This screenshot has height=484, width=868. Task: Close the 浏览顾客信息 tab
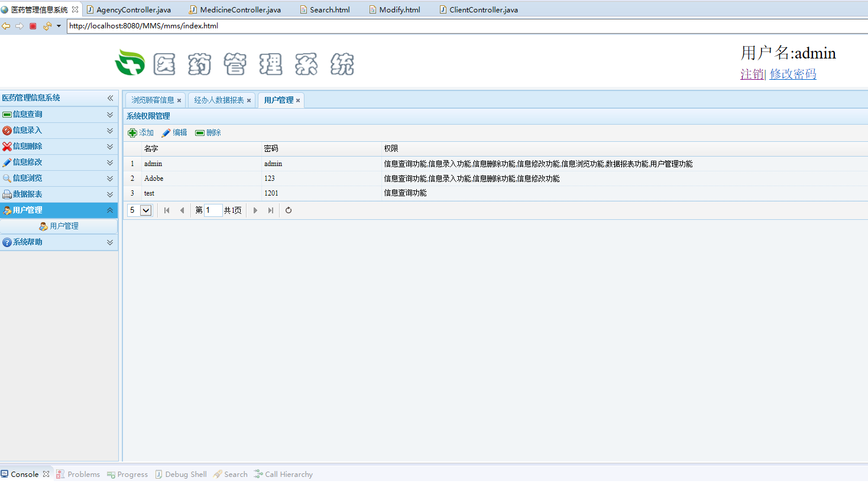click(x=179, y=100)
